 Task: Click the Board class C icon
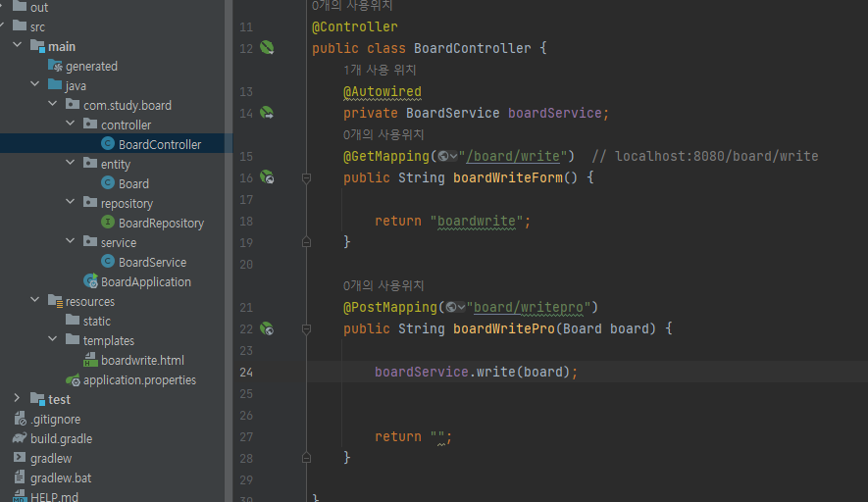pos(108,182)
